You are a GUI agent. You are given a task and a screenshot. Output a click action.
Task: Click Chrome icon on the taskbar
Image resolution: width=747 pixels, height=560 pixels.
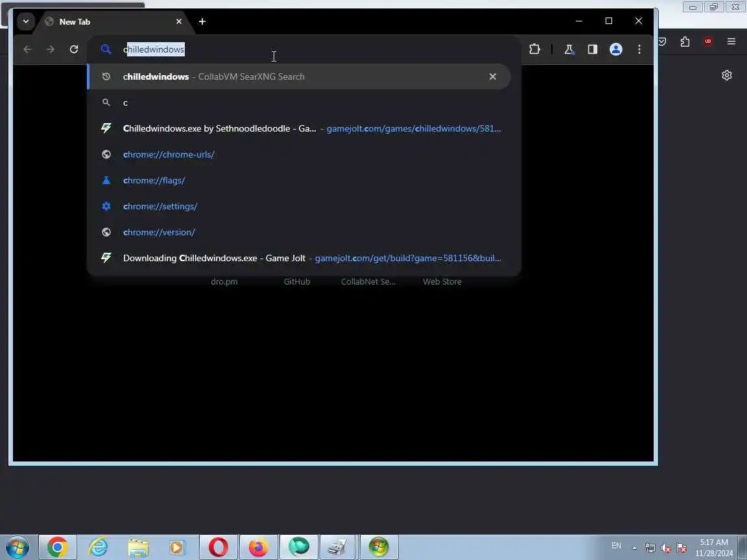[57, 547]
